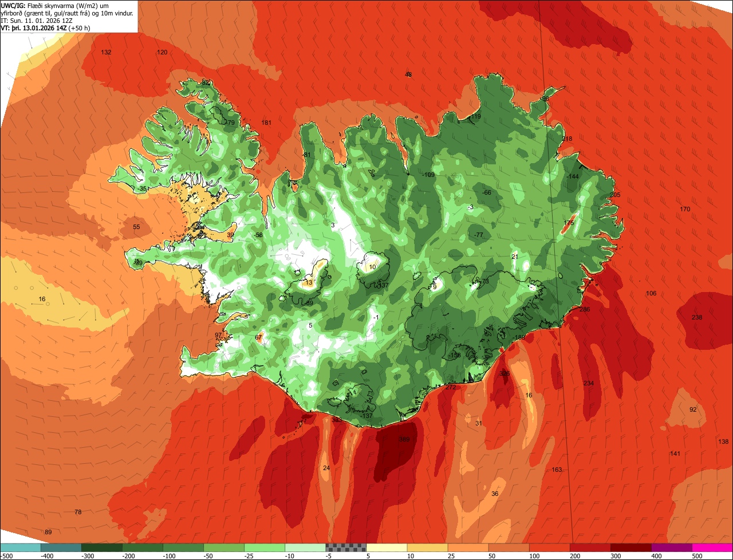
Task: Click the orange 25 to 50 legend swatch
Action: click(x=467, y=547)
